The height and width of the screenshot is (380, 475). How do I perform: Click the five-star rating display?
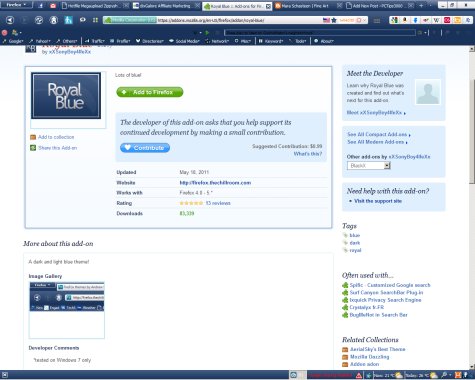click(191, 203)
